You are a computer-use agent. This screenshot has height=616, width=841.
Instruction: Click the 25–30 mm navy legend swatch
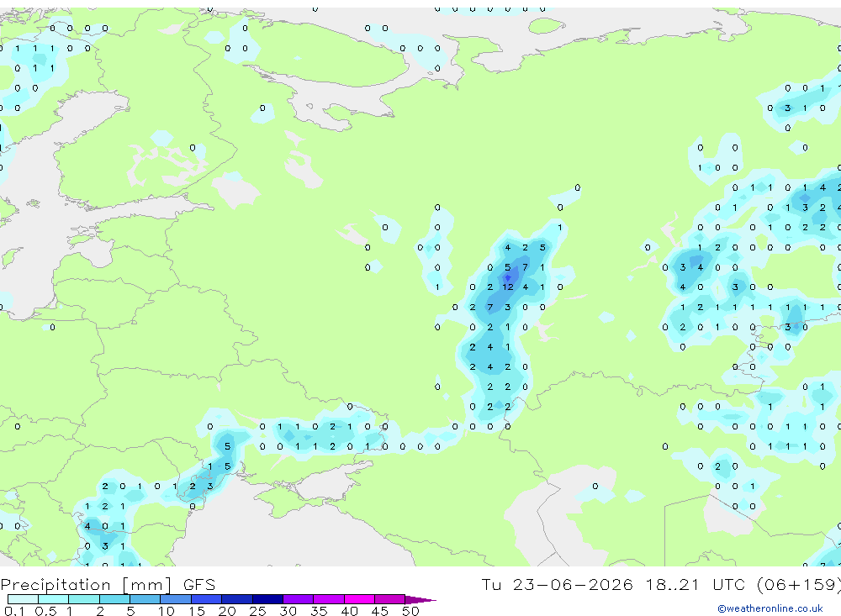(x=267, y=599)
